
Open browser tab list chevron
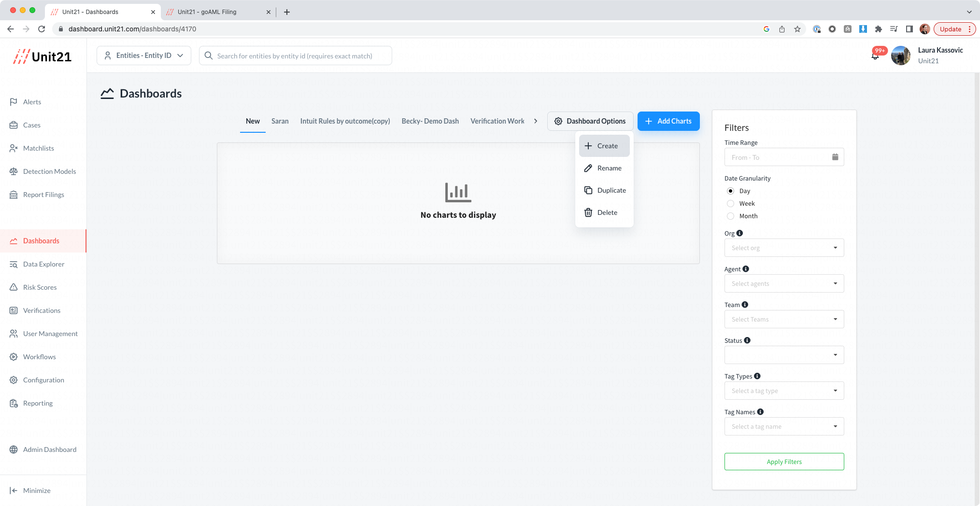(969, 12)
